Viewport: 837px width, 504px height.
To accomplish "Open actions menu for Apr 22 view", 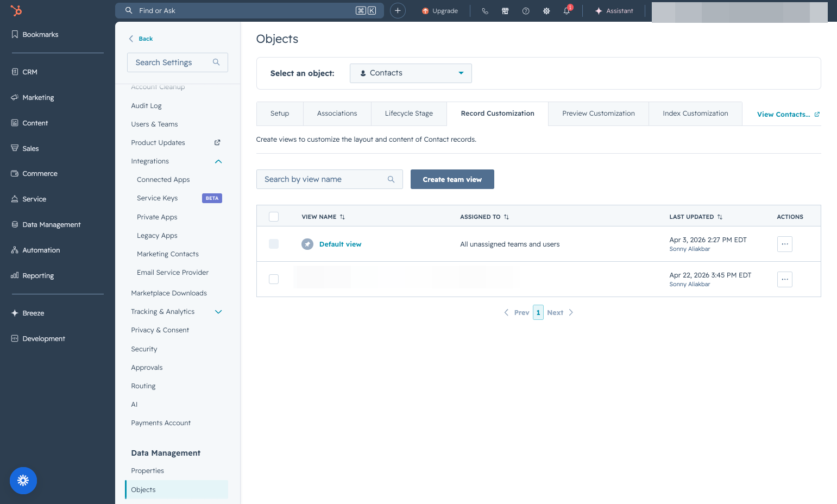I will click(785, 279).
